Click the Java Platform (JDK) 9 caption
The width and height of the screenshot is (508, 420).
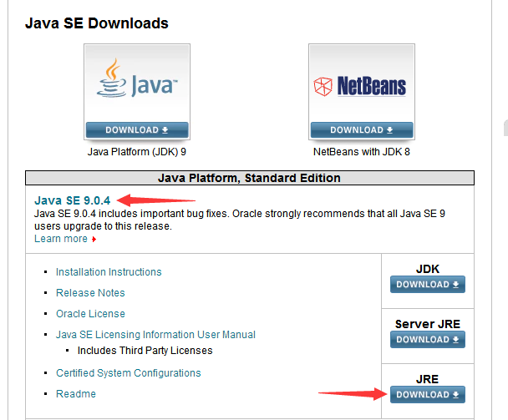137,151
